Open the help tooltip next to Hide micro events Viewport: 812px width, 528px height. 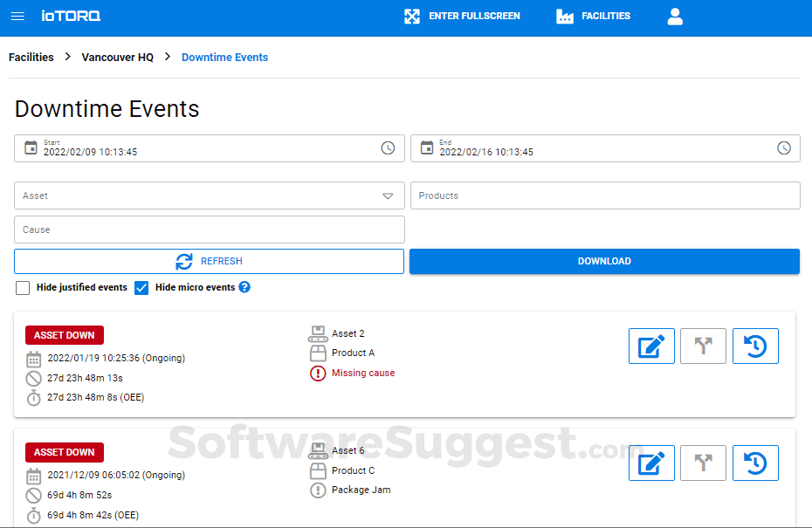[244, 287]
